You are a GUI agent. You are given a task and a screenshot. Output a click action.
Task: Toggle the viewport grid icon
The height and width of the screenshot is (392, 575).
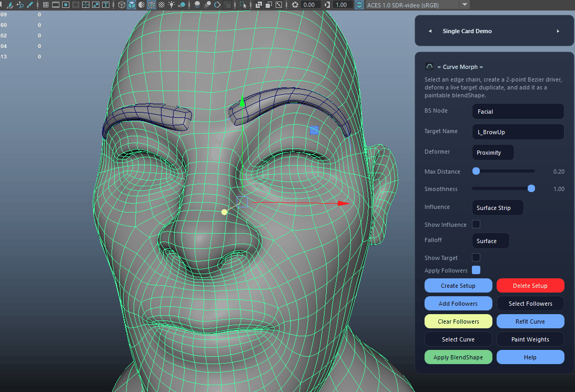[x=45, y=5]
